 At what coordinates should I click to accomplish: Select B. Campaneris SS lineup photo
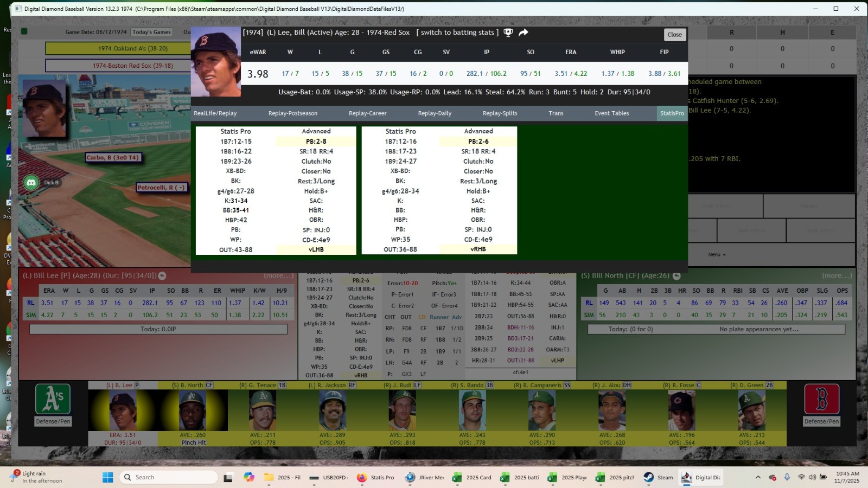(542, 410)
